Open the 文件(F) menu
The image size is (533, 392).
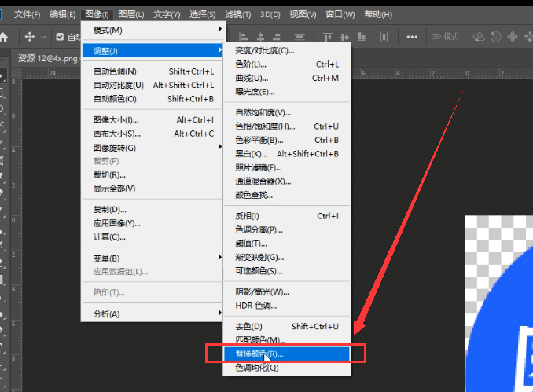point(27,15)
